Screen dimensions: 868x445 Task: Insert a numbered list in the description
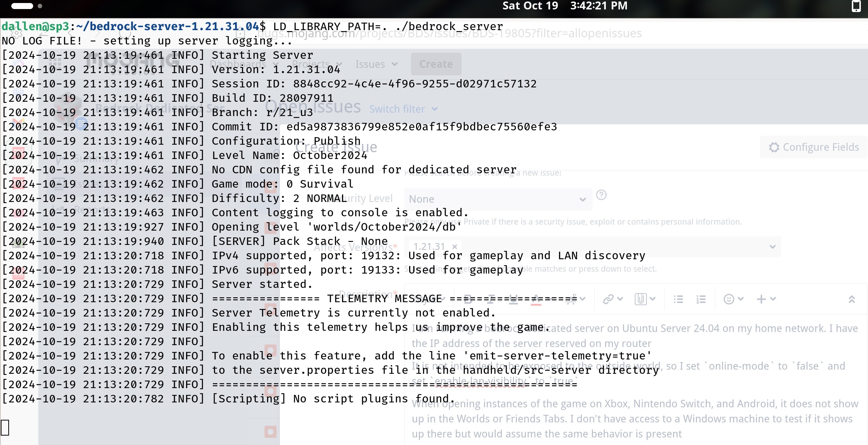[701, 299]
